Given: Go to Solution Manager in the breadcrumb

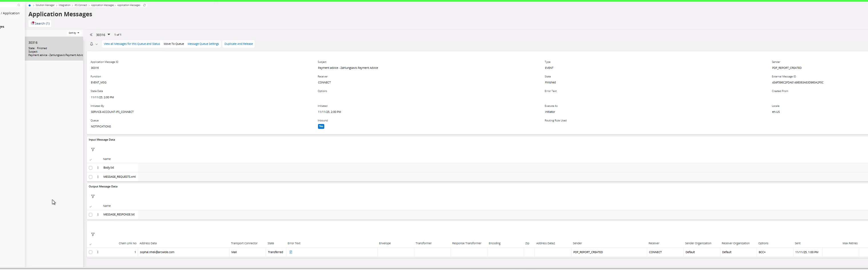Looking at the screenshot, I should coord(45,5).
